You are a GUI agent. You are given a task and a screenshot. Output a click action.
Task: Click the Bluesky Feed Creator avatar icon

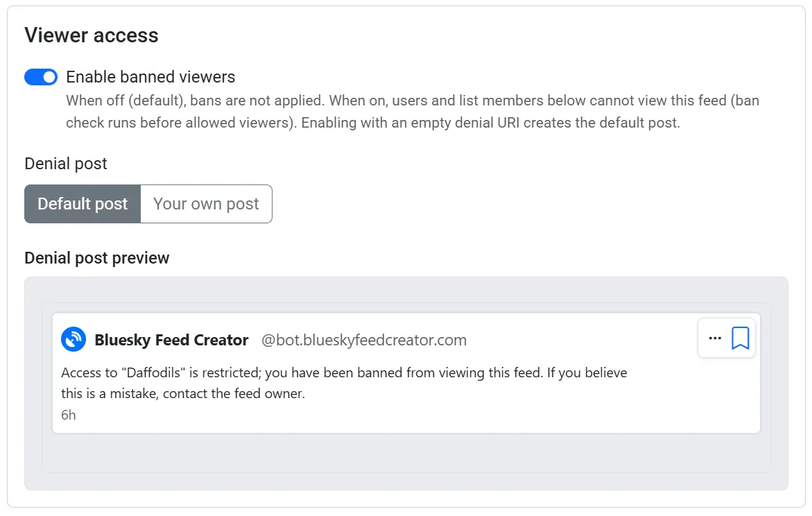[x=74, y=339]
